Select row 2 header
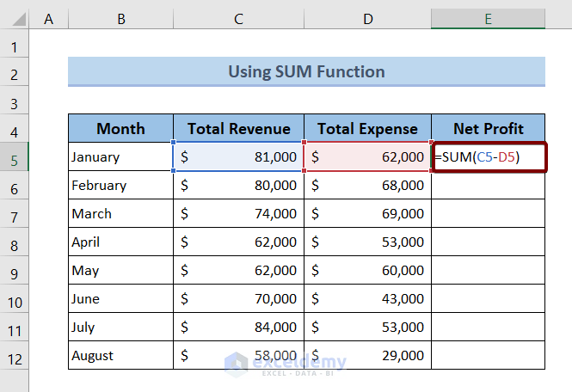 [x=15, y=72]
